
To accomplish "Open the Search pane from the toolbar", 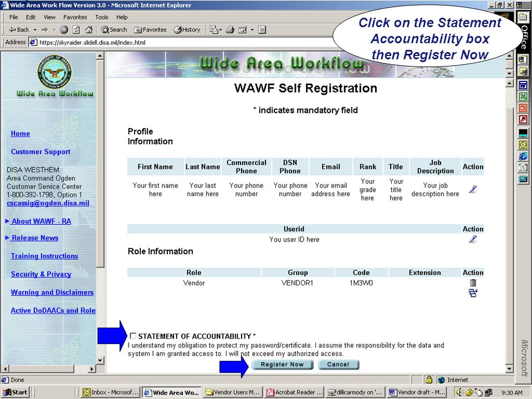I will coord(114,30).
